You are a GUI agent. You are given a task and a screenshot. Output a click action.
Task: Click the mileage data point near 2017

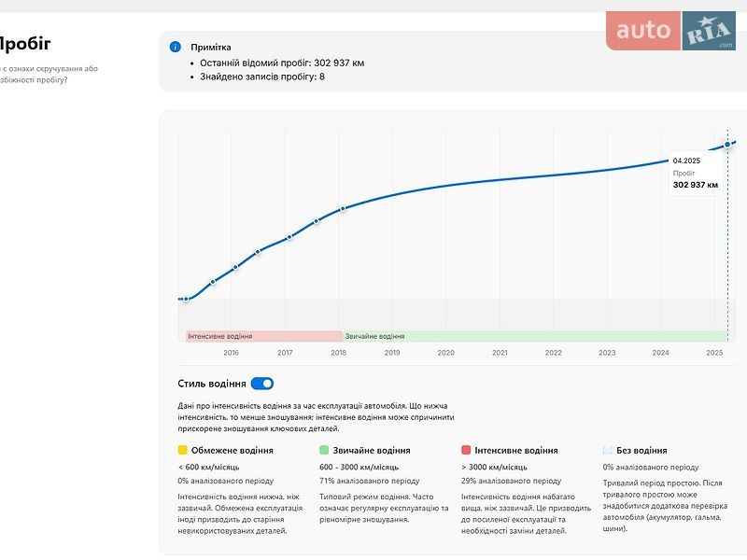click(289, 237)
